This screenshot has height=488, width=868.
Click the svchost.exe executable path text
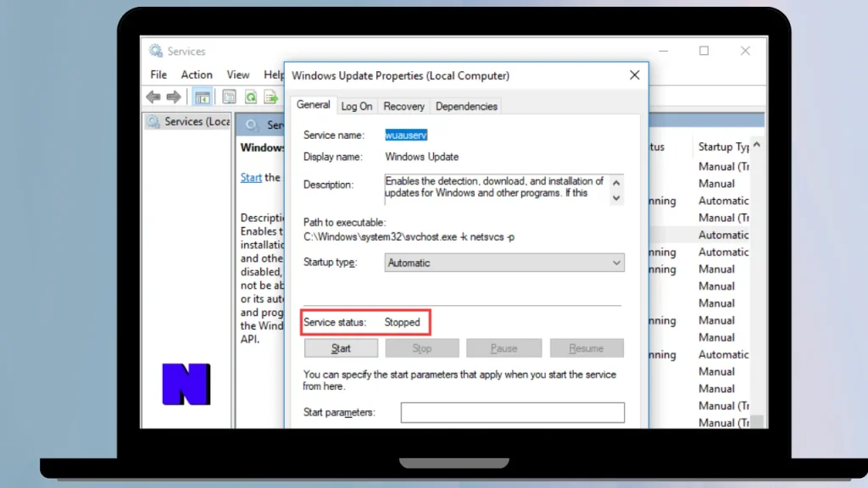(x=409, y=237)
